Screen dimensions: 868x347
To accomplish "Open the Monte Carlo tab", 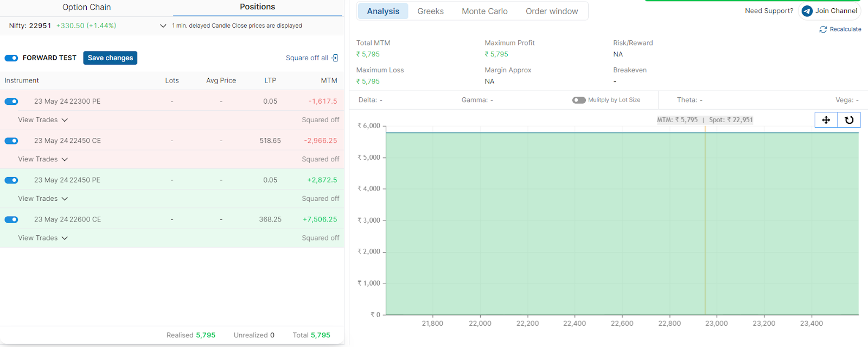I will tap(484, 11).
